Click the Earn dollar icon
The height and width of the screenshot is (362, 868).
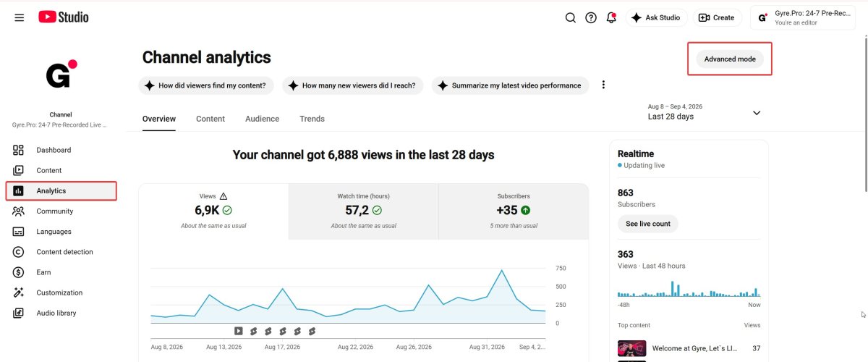[x=19, y=272]
